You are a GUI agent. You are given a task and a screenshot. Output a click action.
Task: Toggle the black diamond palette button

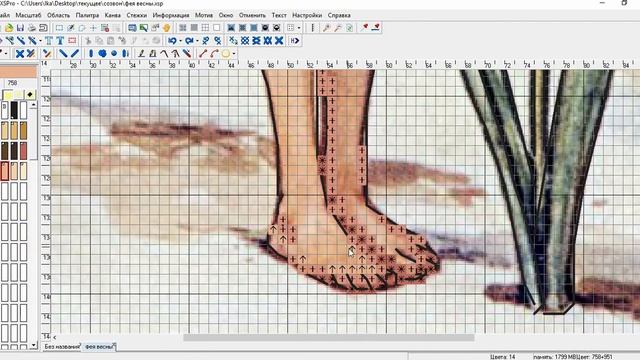[30, 95]
